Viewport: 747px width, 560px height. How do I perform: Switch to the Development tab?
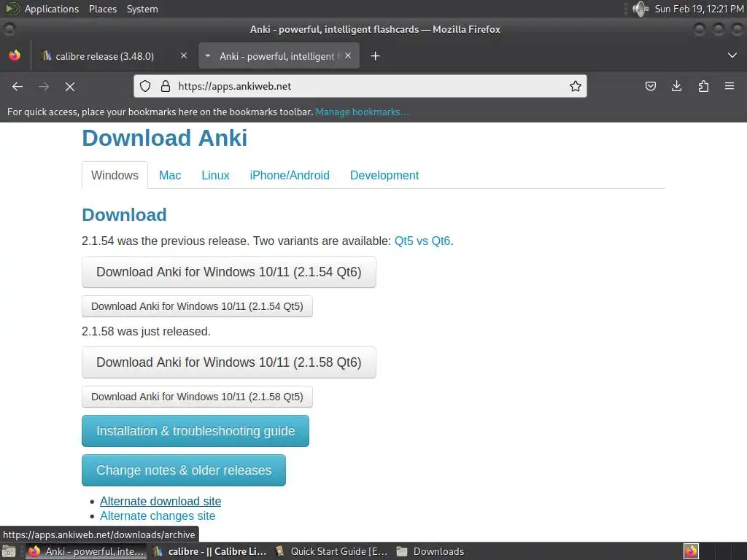[x=384, y=175]
